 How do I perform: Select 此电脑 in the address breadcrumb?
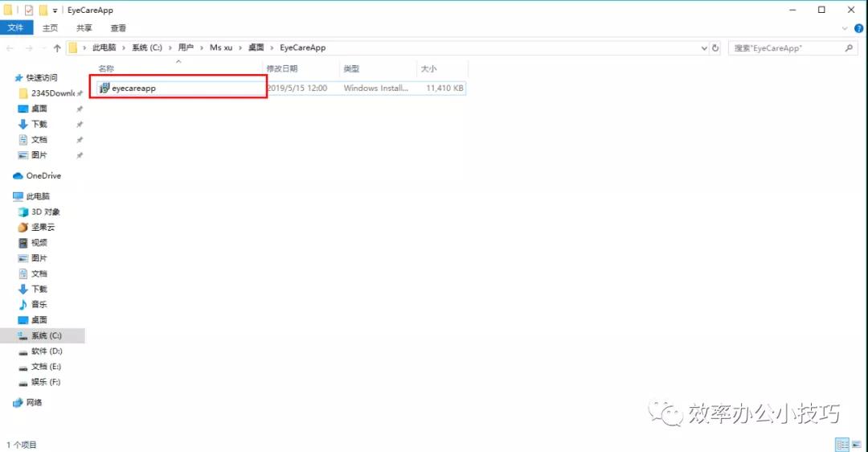click(x=104, y=47)
